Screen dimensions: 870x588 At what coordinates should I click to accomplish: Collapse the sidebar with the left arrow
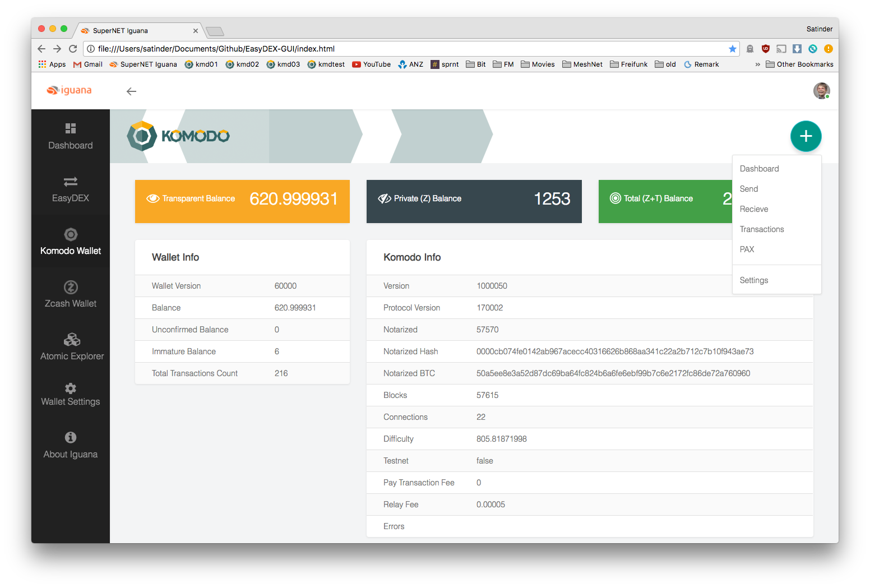pos(131,91)
